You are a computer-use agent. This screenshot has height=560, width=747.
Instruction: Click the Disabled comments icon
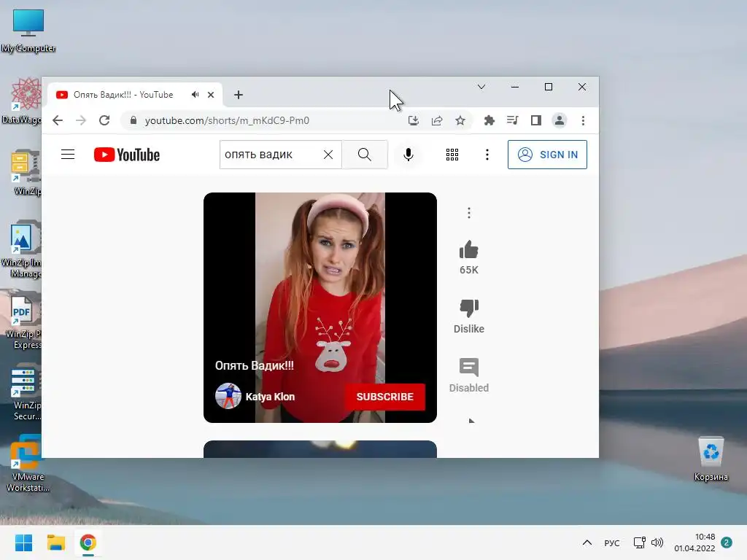[x=469, y=367]
